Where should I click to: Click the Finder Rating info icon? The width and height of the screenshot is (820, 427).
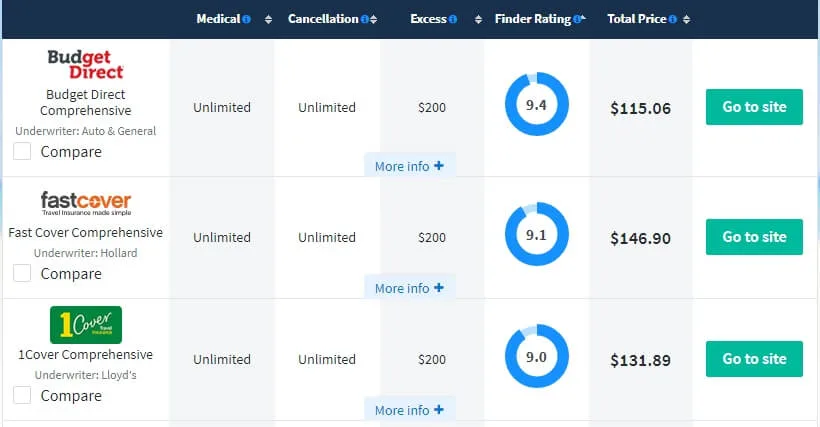577,19
